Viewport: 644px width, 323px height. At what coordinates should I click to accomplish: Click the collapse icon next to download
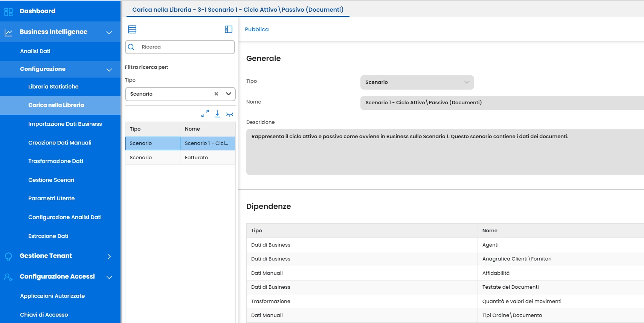(230, 114)
